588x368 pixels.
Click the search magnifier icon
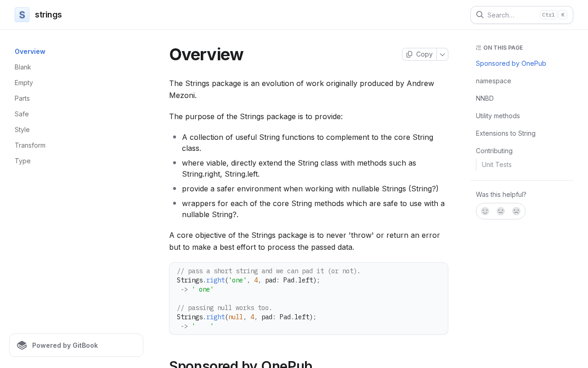480,15
